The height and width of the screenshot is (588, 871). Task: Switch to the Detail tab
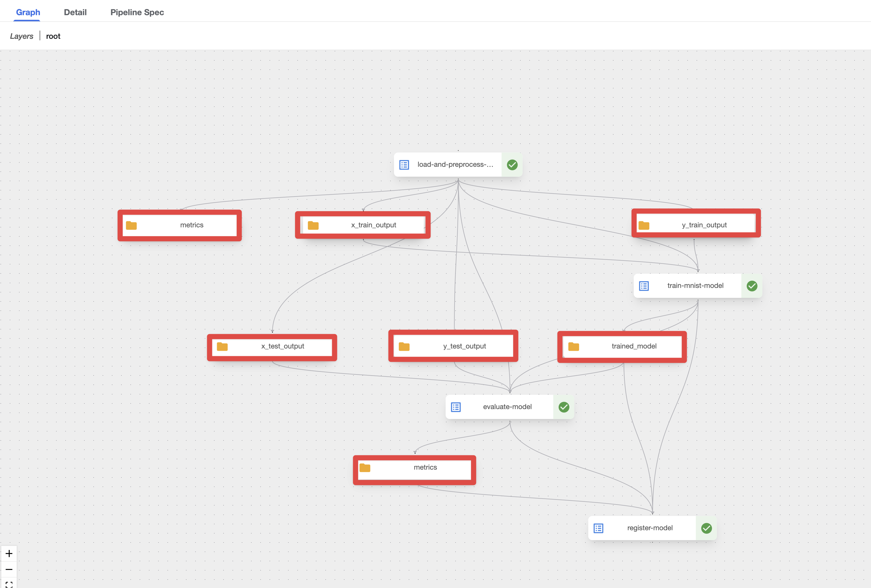tap(75, 12)
